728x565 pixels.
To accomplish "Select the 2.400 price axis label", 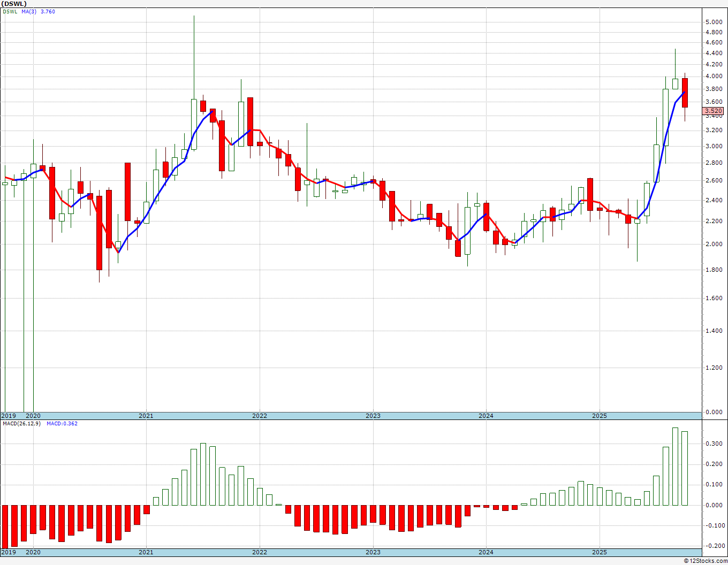I will click(714, 200).
